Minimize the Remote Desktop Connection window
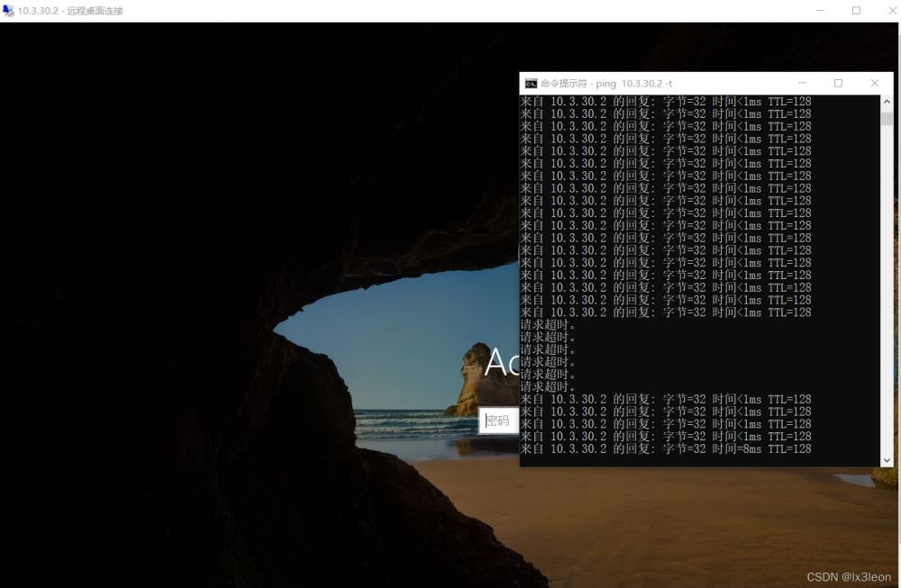This screenshot has height=588, width=901. (x=821, y=11)
